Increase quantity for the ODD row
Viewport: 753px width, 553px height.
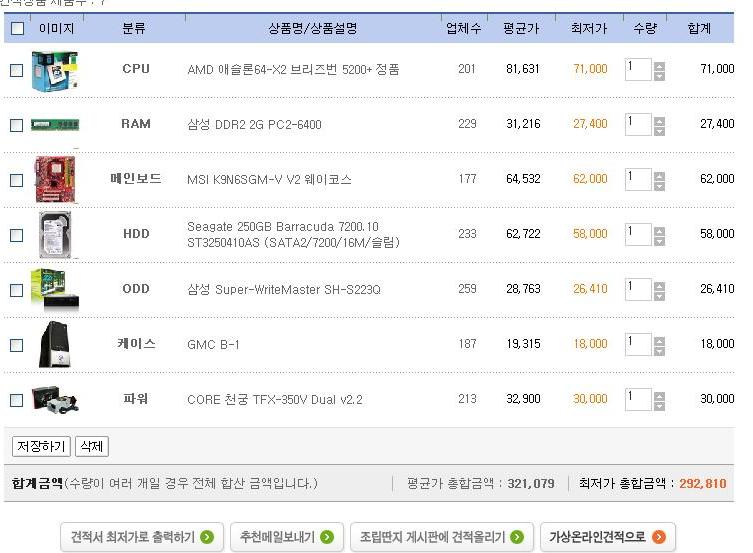coord(659,287)
